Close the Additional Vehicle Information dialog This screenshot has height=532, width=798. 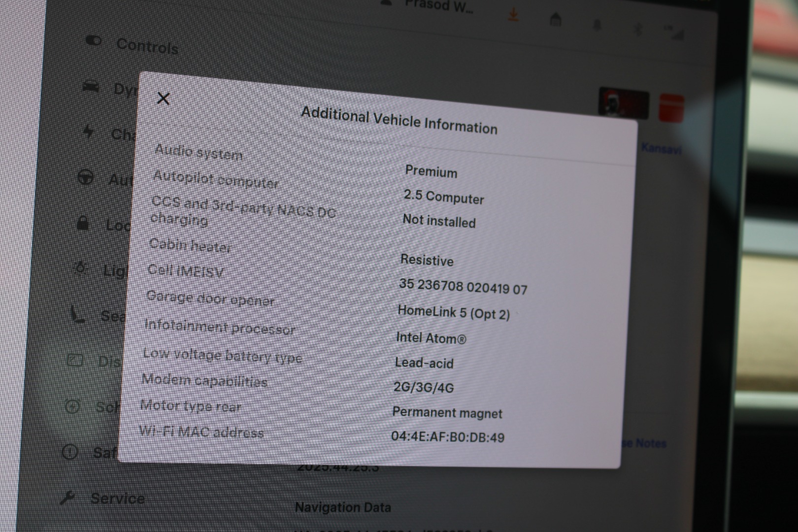(163, 99)
